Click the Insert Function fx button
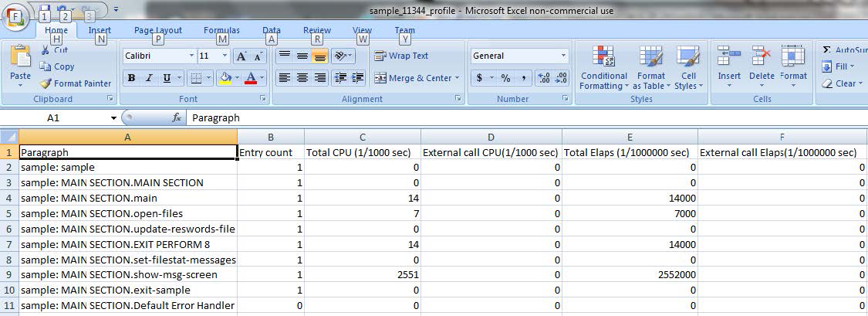Image resolution: width=868 pixels, height=316 pixels. [177, 117]
